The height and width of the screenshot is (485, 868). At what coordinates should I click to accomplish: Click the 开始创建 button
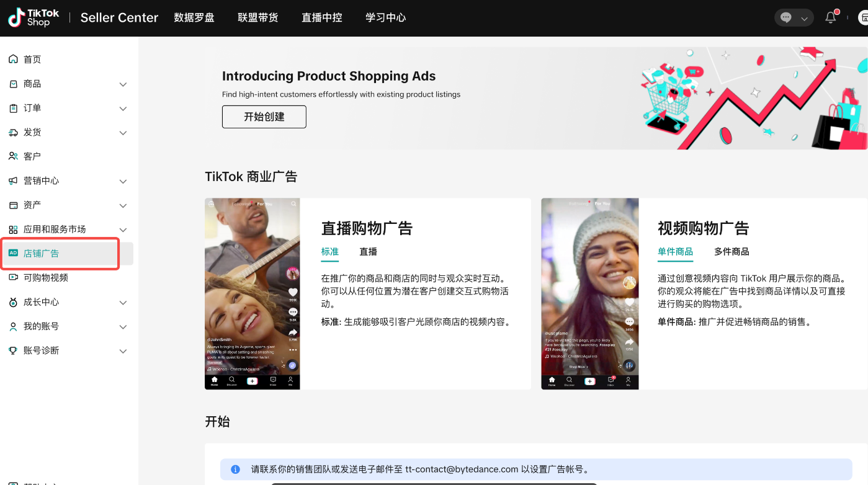pyautogui.click(x=264, y=117)
